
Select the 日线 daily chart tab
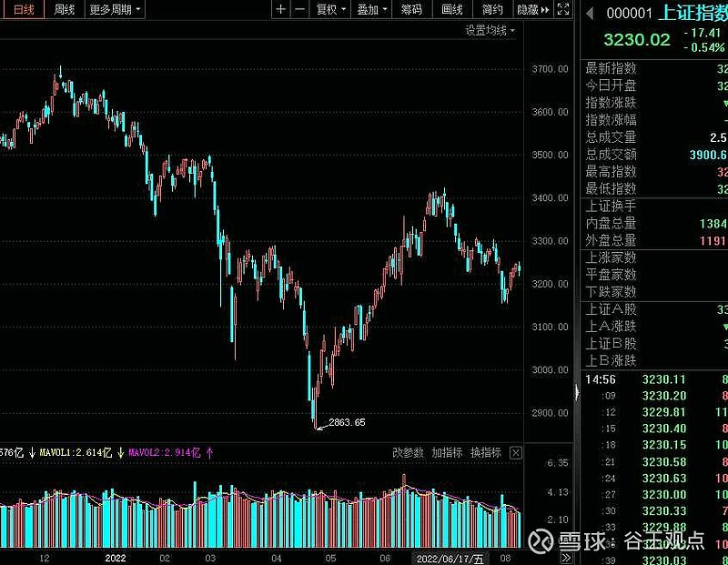[x=23, y=9]
